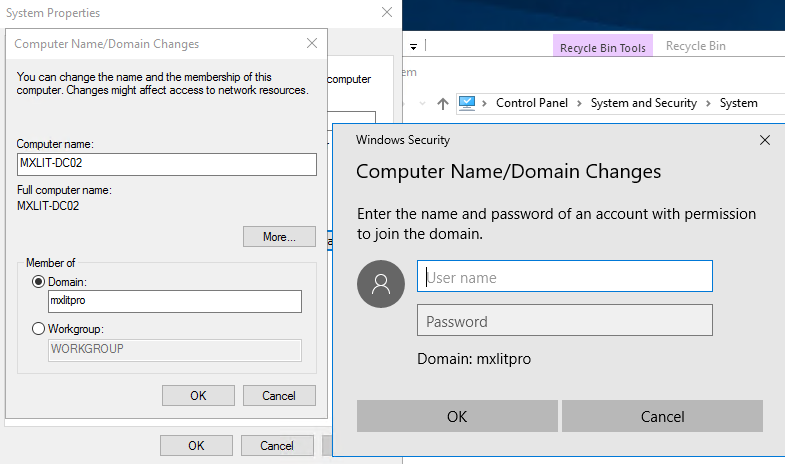Select the Workgroup radio button
This screenshot has height=464, width=785.
[x=39, y=328]
